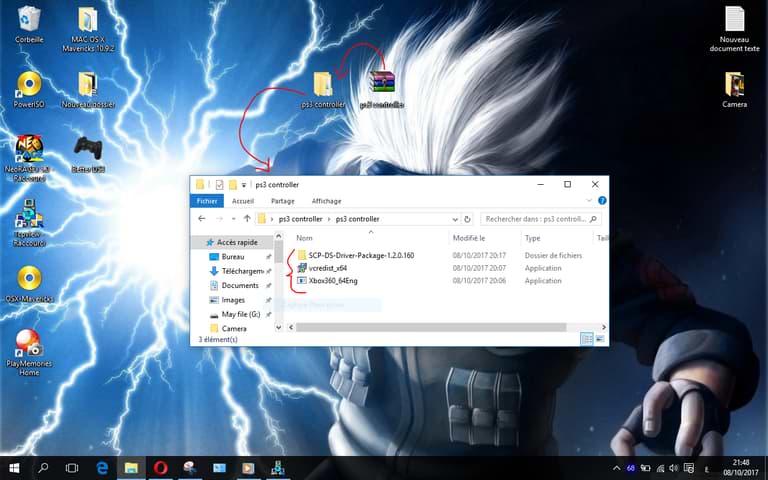
Task: Open the Explorer help question mark icon
Action: click(x=602, y=200)
